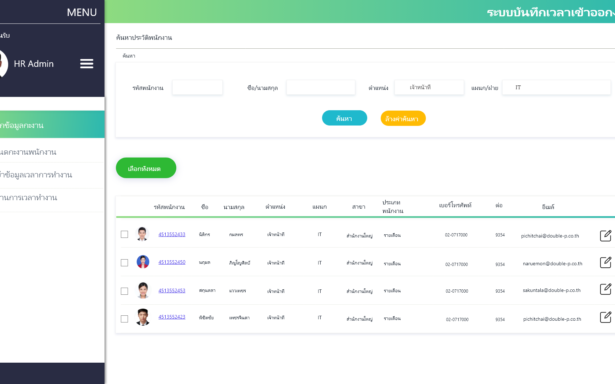Viewport: 615px width, 384px height.
Task: Edit employee 4513552450 with pencil icon
Action: click(x=605, y=262)
